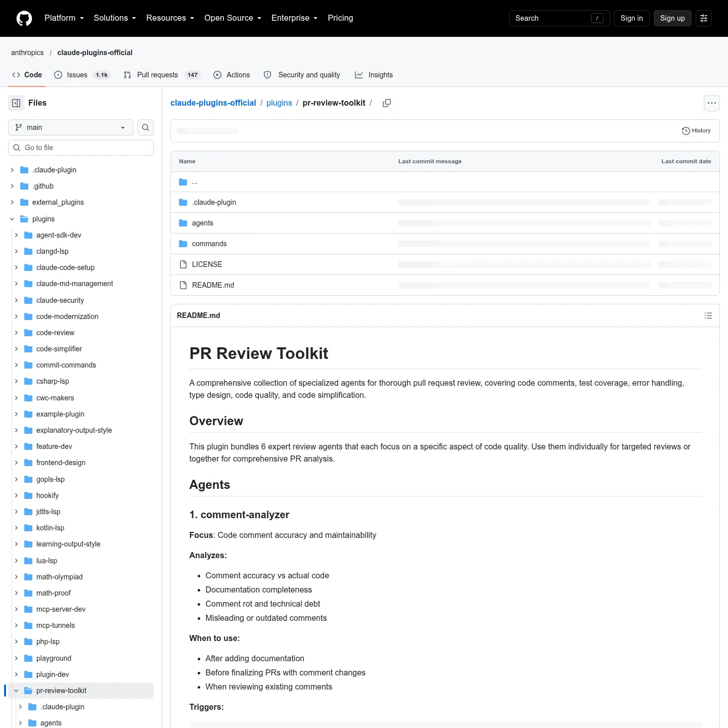Image resolution: width=728 pixels, height=728 pixels.
Task: Click the LICENSE file icon
Action: [183, 264]
